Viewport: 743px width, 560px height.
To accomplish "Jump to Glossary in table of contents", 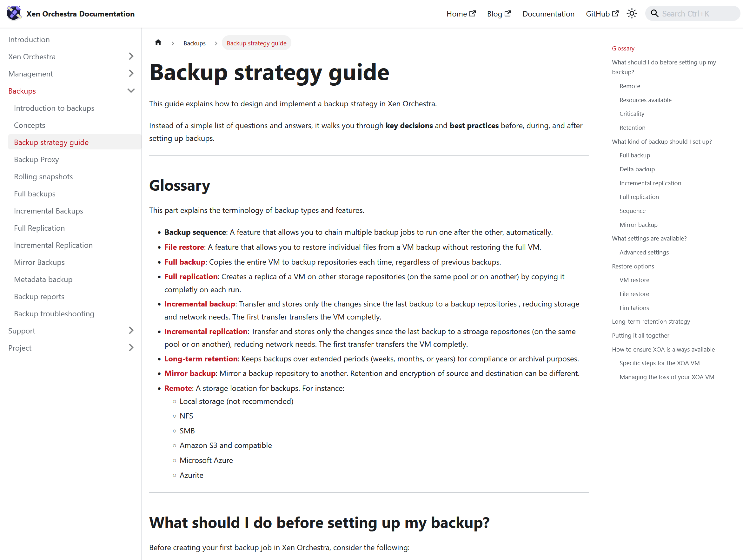I will point(623,48).
